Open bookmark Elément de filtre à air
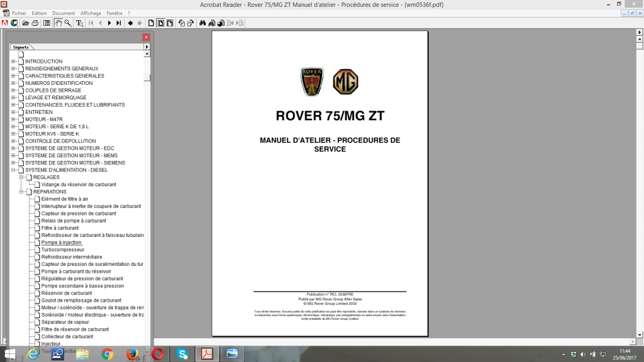This screenshot has width=644, height=362. [x=65, y=199]
